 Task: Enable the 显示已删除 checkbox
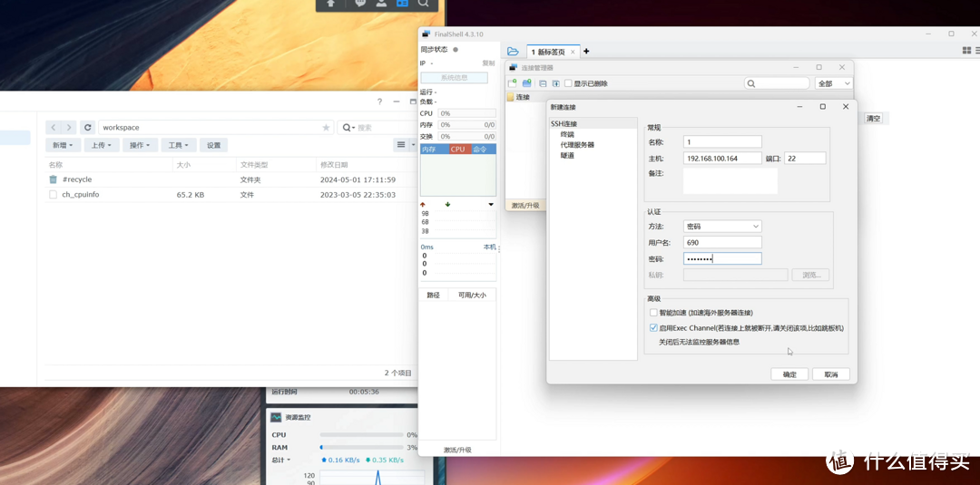(x=568, y=83)
